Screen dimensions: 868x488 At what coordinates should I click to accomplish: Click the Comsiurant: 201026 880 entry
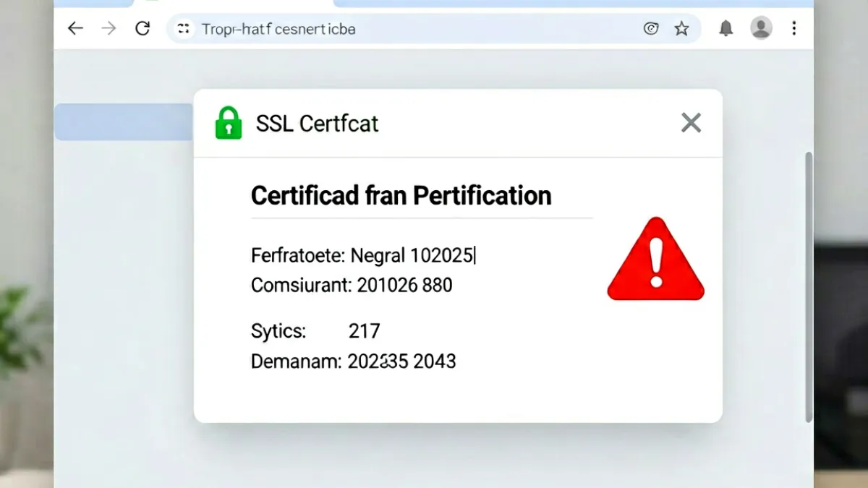352,285
